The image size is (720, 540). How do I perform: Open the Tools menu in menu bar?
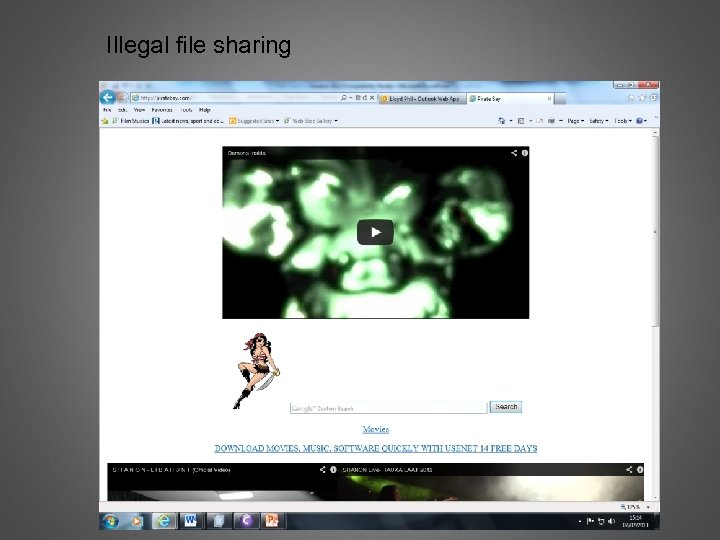click(186, 110)
